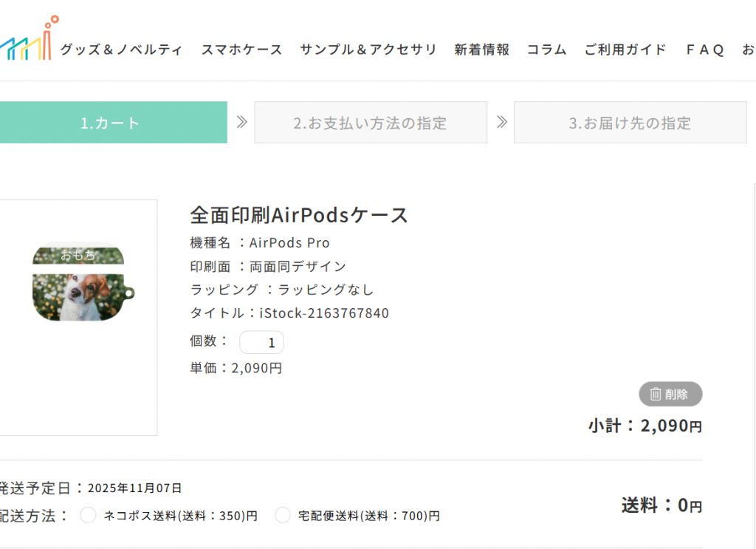Screen dimensions: 756x549
Task: Click the double chevron before step 3
Action: coord(501,122)
